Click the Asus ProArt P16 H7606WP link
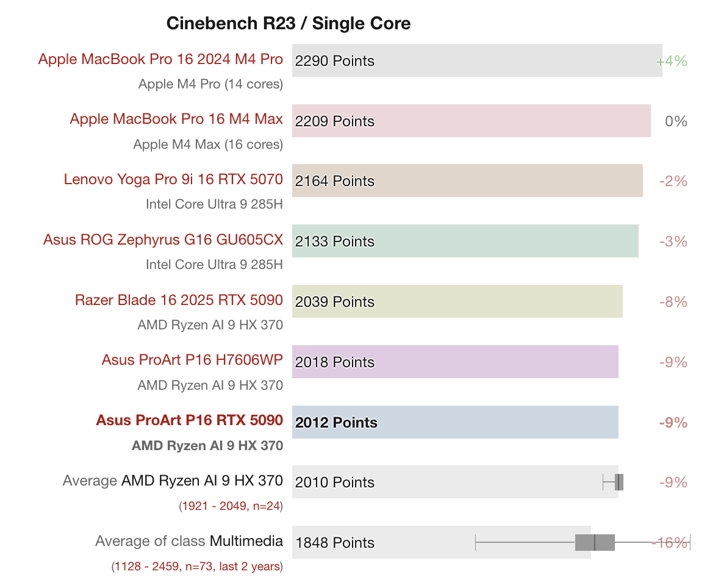Screen dimensions: 721x588 click(192, 360)
